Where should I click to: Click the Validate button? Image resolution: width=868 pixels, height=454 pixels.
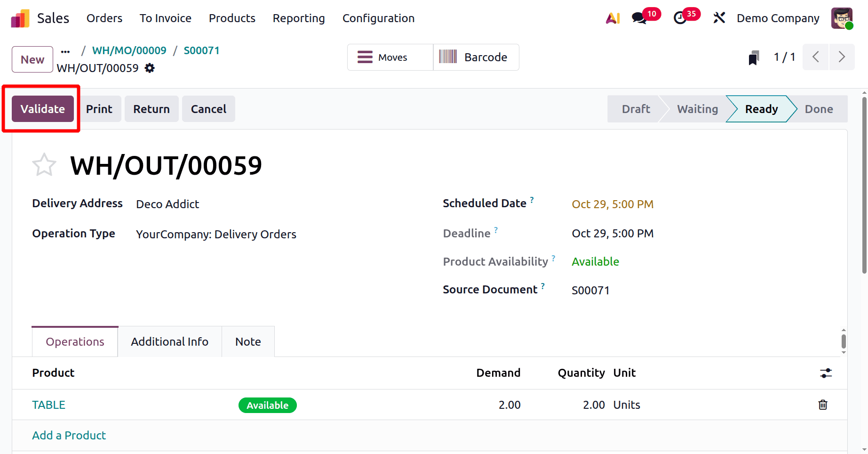pos(42,109)
